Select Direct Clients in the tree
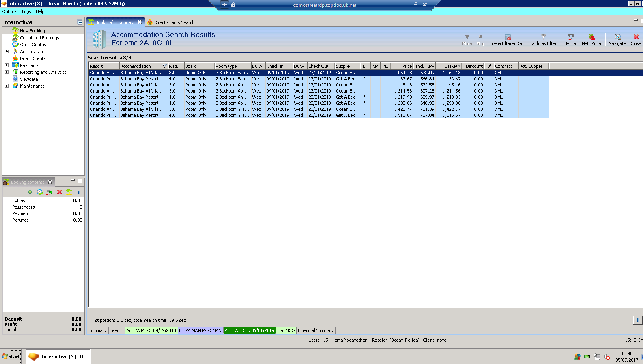The image size is (643, 364). [32, 58]
